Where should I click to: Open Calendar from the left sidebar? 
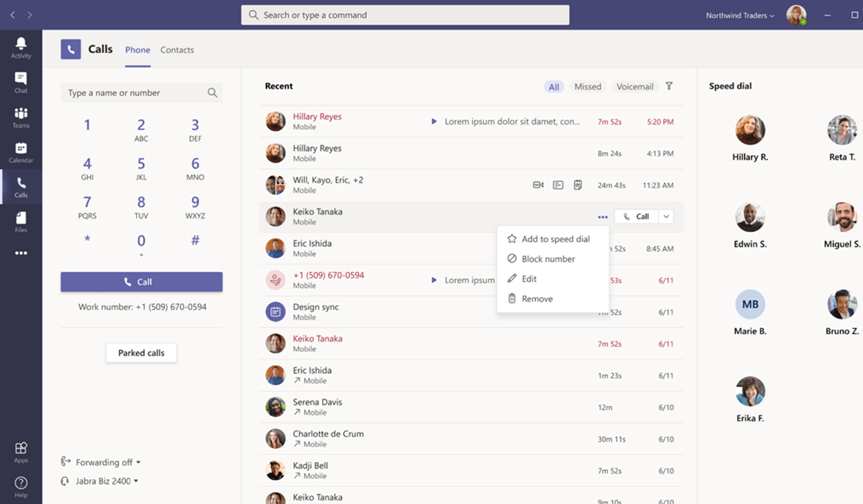21,152
